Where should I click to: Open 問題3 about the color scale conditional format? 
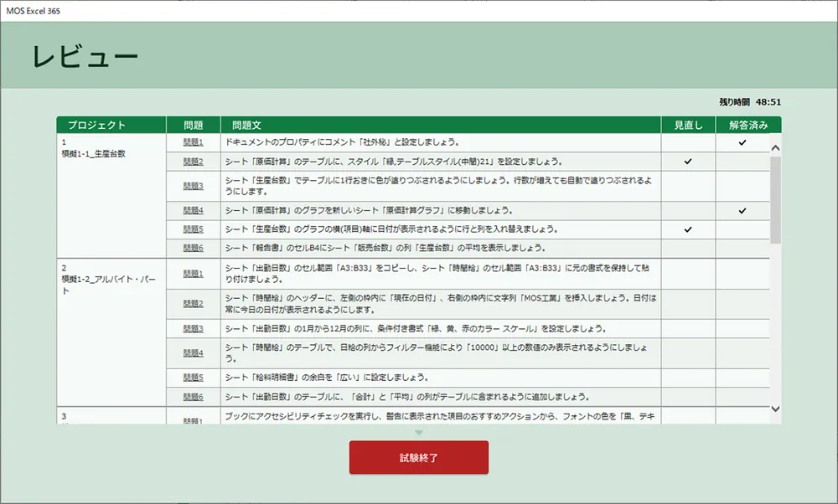194,329
